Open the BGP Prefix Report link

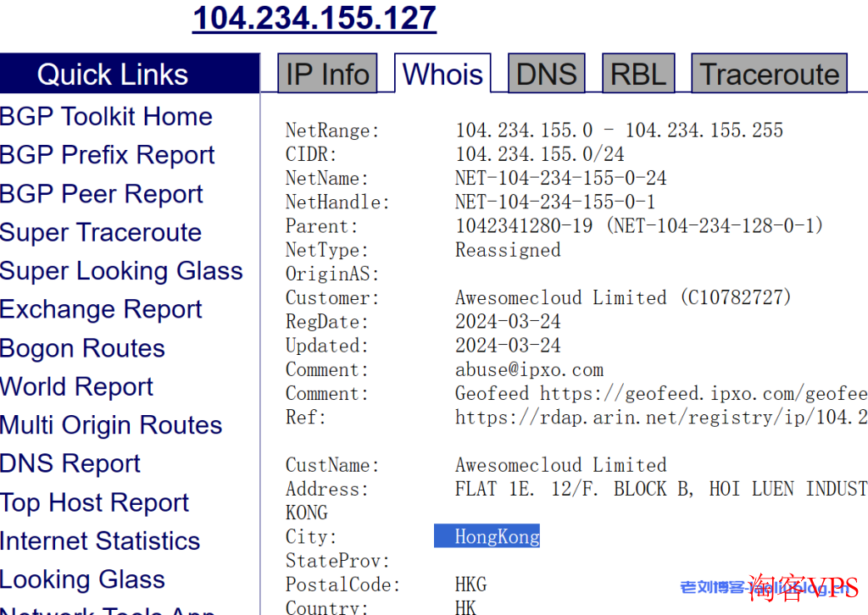point(108,155)
